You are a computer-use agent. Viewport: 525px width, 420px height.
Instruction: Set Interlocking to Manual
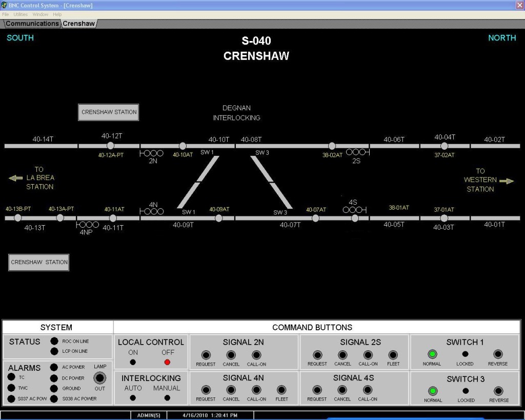click(167, 397)
